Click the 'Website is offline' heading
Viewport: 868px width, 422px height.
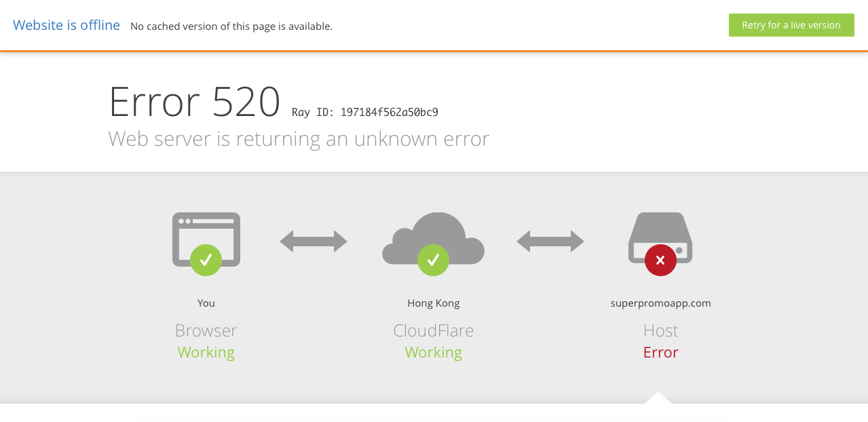coord(67,25)
